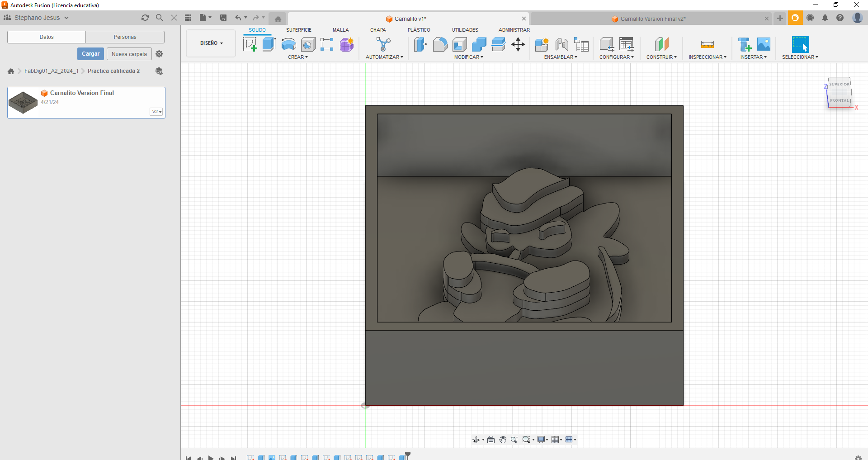Open the Viewports layout dropdown

pyautogui.click(x=571, y=440)
